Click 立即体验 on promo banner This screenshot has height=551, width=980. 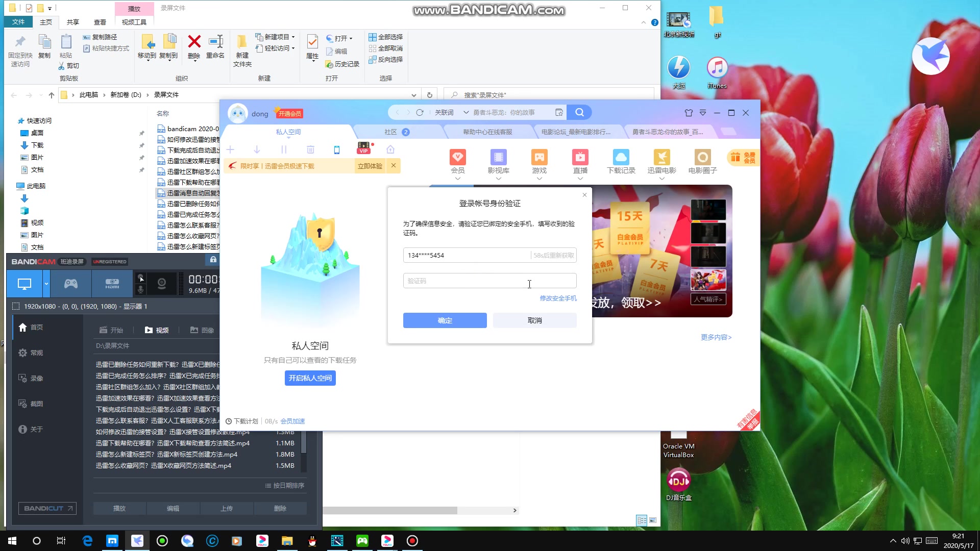click(370, 166)
